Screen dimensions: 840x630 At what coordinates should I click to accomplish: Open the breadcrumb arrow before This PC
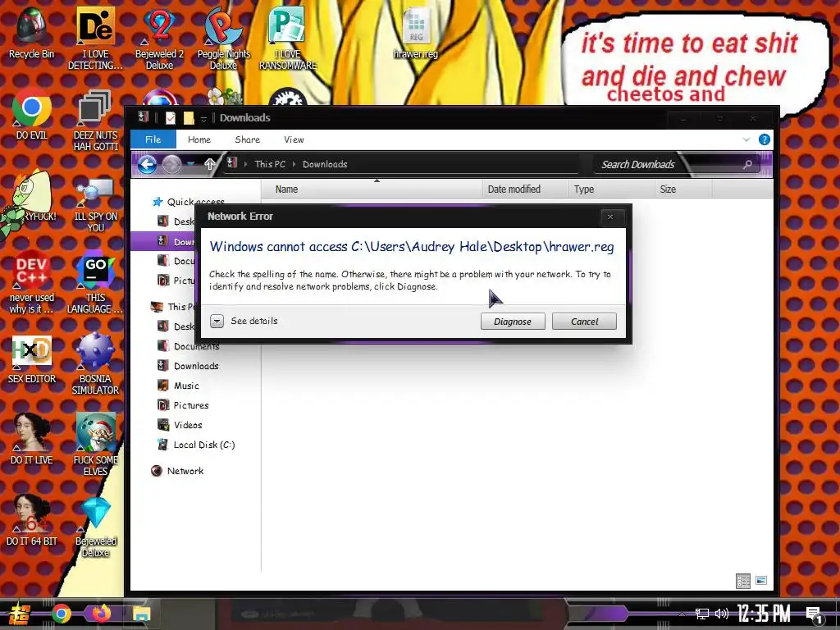[x=246, y=164]
